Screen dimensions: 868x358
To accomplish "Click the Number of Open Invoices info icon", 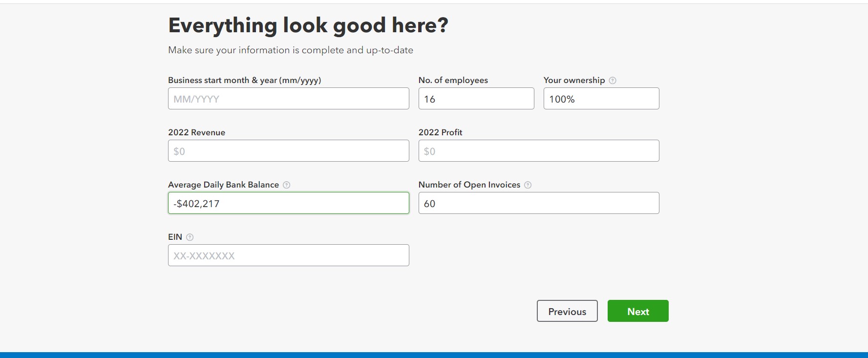I will [528, 185].
